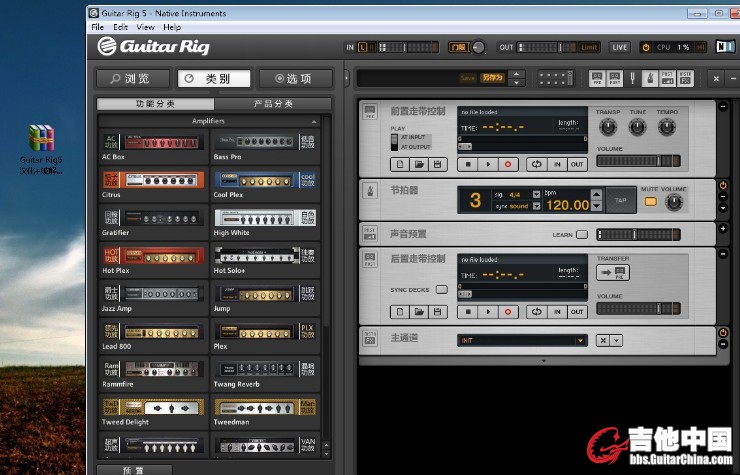Stop playback in 前置走带控制 deck
This screenshot has width=740, height=475.
point(468,164)
